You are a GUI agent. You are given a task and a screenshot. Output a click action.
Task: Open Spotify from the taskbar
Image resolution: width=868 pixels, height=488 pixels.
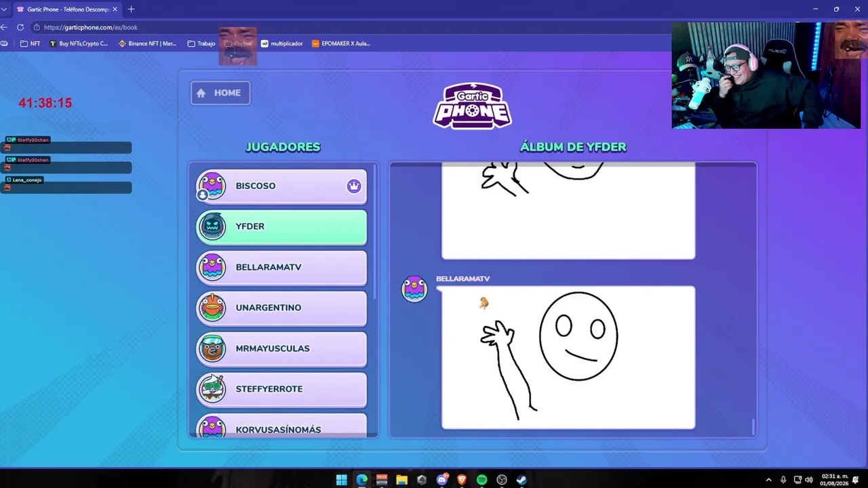[481, 480]
